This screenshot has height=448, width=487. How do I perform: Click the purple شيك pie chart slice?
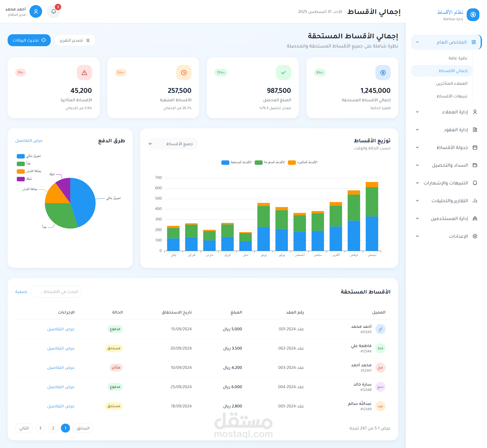coord(64,186)
